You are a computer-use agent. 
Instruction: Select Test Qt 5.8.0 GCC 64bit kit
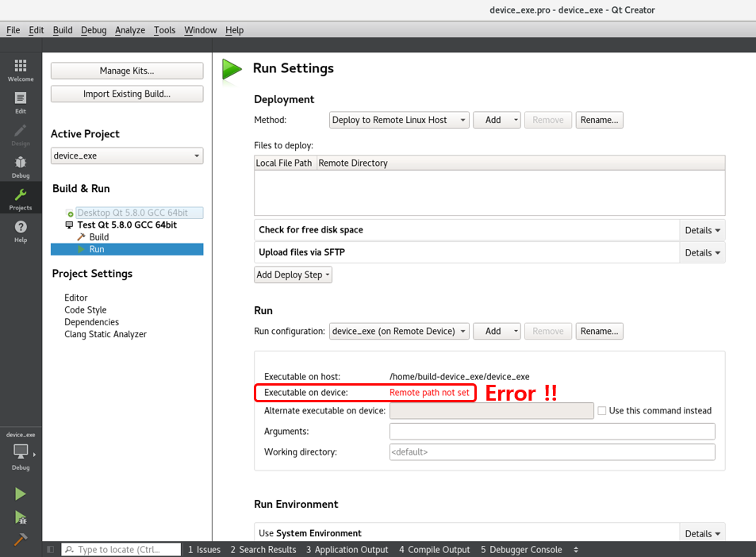[127, 225]
